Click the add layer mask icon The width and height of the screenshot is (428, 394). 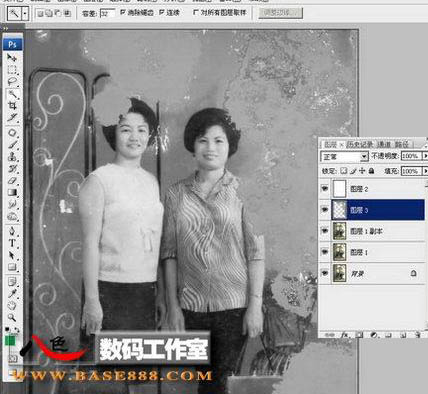click(359, 334)
